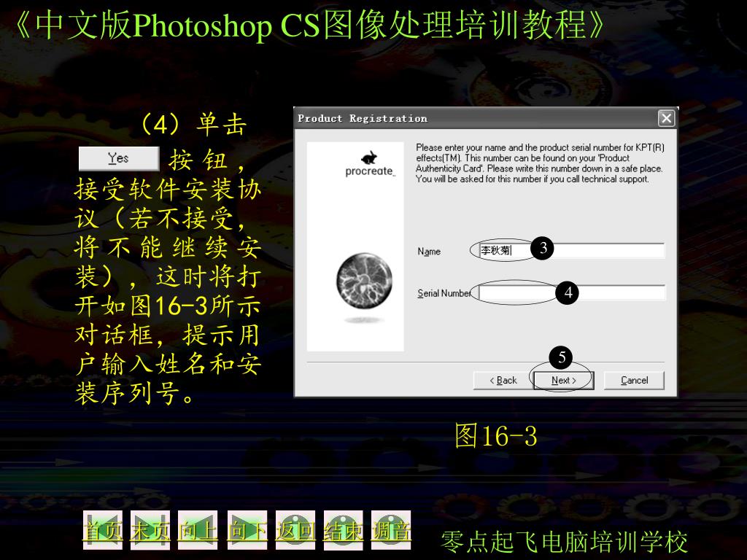Click the 末页 last-page navigation icon

coord(150,530)
